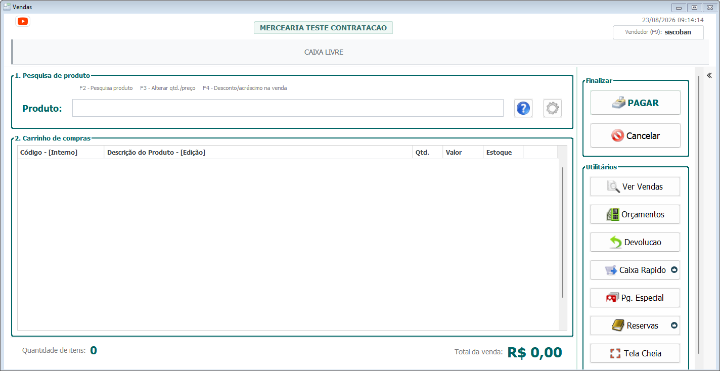Open settings gear next to product field
This screenshot has height=371, width=720.
tap(552, 108)
